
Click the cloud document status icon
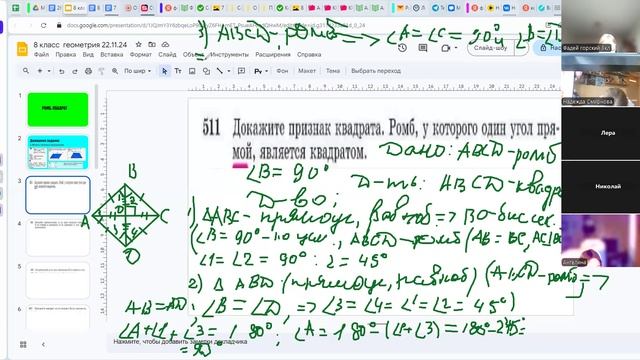(165, 44)
